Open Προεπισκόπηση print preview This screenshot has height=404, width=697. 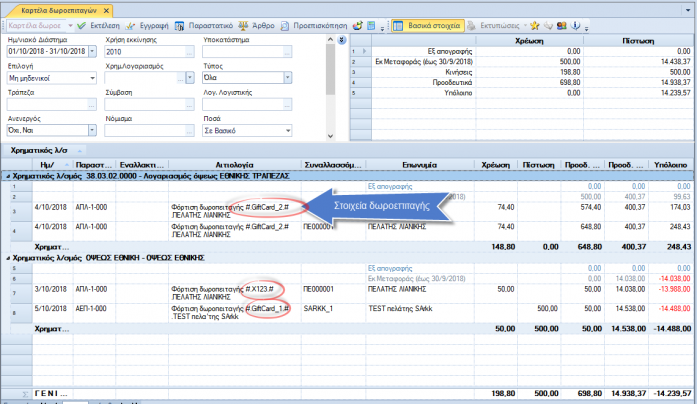coord(314,26)
